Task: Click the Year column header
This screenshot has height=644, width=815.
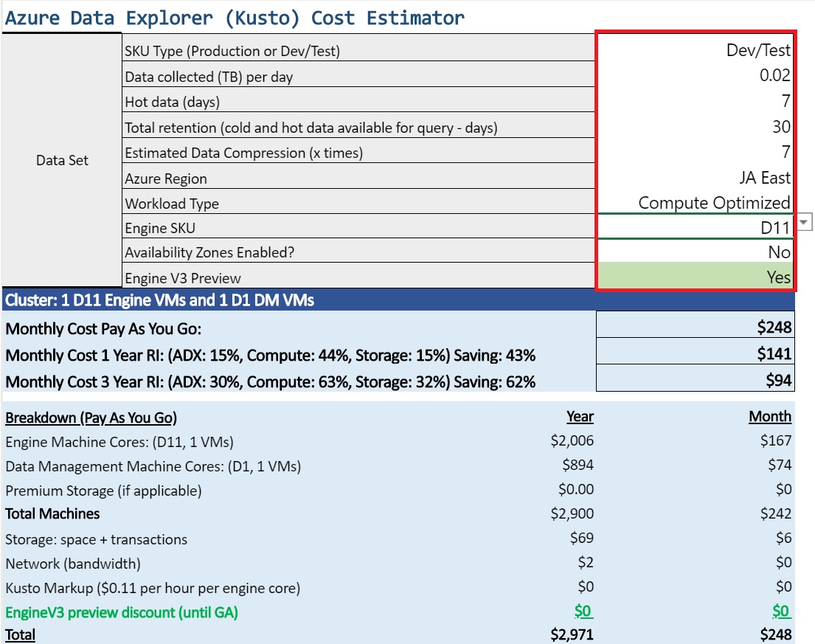Action: [x=580, y=416]
